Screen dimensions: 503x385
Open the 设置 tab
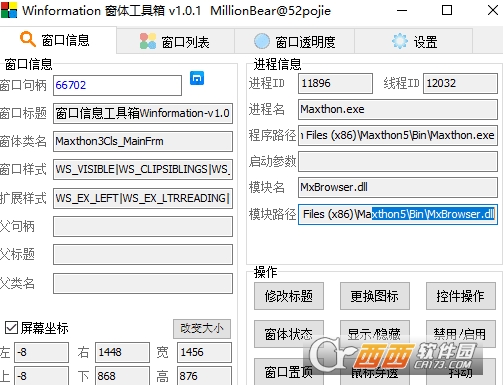413,41
